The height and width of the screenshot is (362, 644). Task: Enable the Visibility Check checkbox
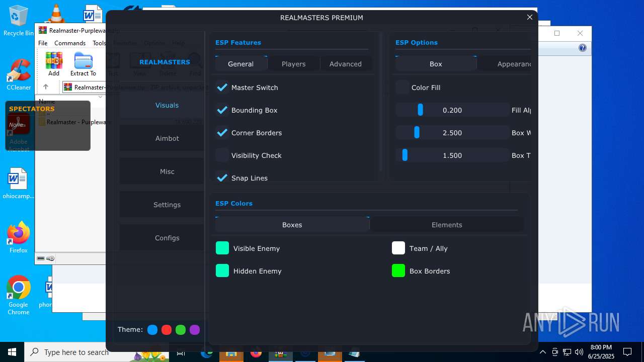222,155
